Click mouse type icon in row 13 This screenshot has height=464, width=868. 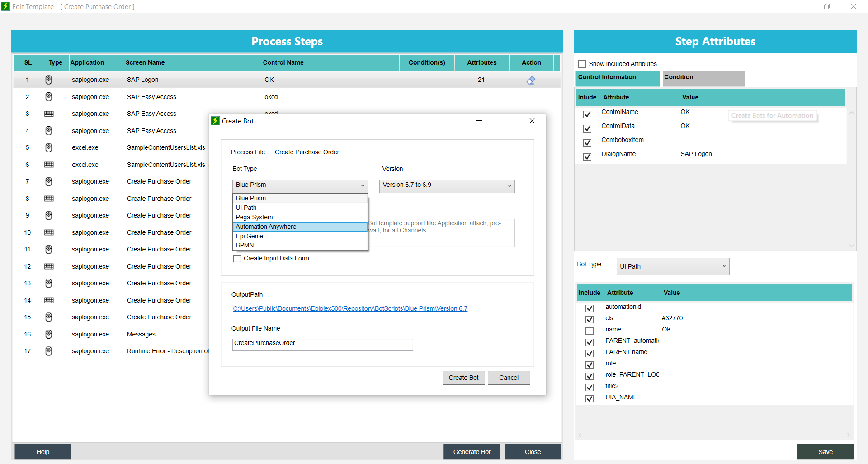[x=49, y=283]
